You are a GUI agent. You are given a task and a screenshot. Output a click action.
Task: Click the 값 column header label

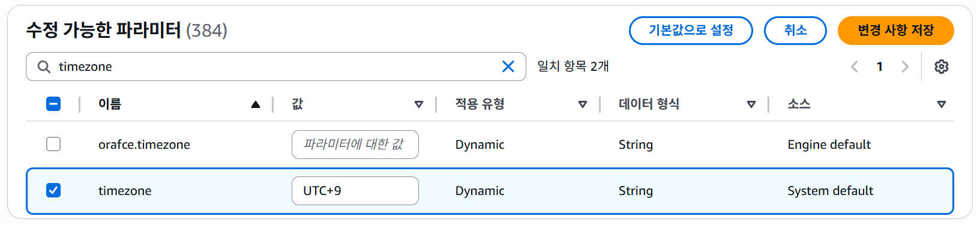[x=298, y=104]
